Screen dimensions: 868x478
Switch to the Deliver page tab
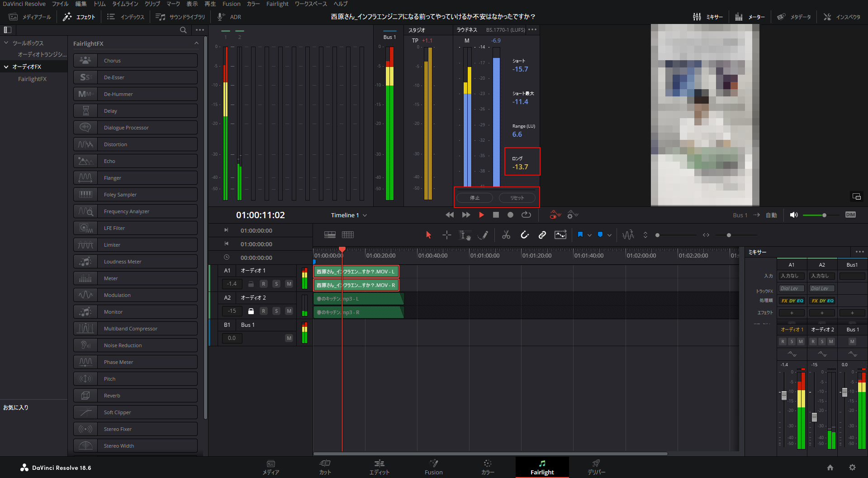point(596,467)
